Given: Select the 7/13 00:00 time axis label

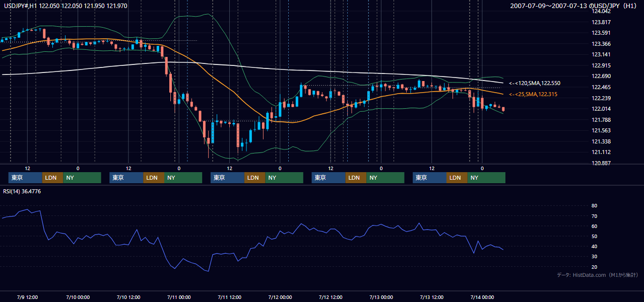Looking at the screenshot, I should coord(381,297).
